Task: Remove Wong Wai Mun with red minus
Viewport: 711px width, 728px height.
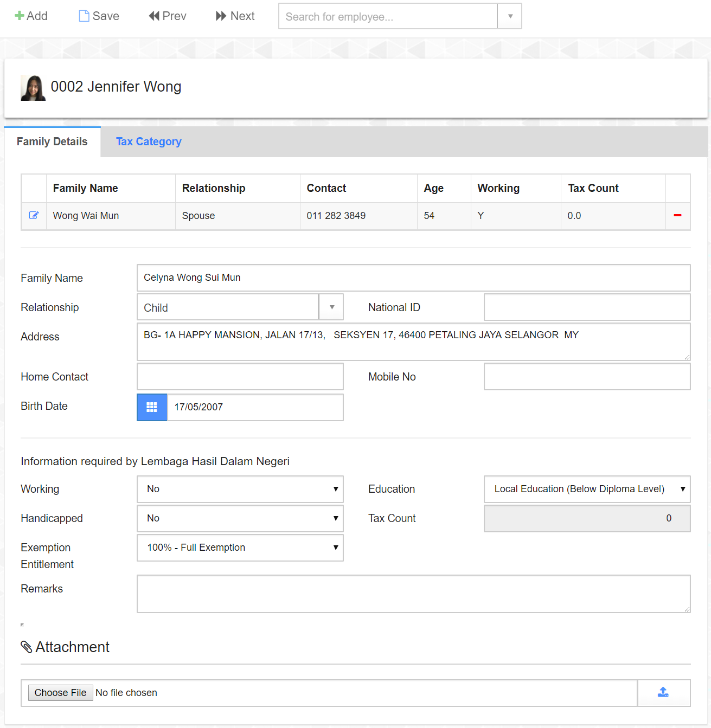Action: (x=677, y=215)
